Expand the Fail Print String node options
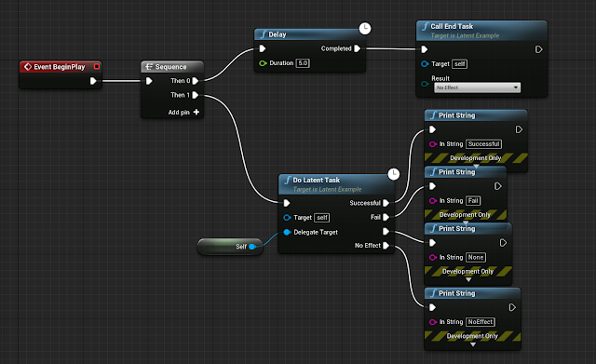Image resolution: width=596 pixels, height=364 pixels. coord(466,223)
